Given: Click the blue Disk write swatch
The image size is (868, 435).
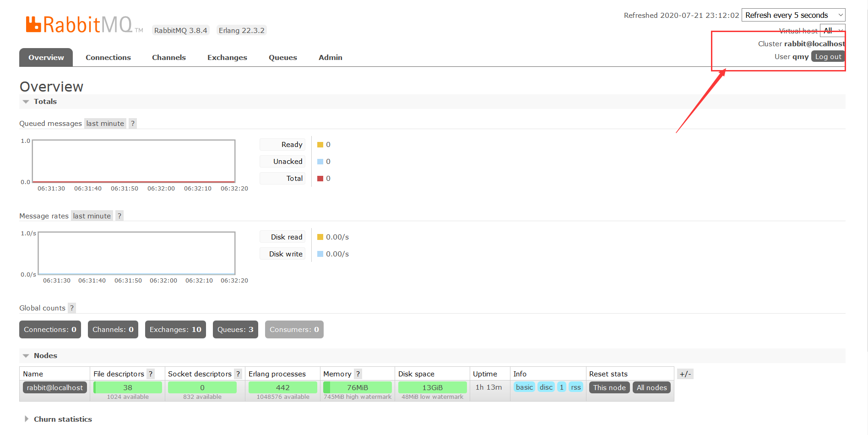Looking at the screenshot, I should click(x=320, y=254).
